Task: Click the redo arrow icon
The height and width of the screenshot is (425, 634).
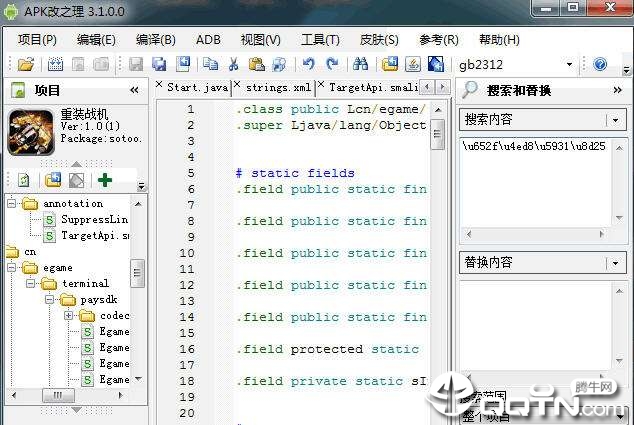Action: click(332, 64)
